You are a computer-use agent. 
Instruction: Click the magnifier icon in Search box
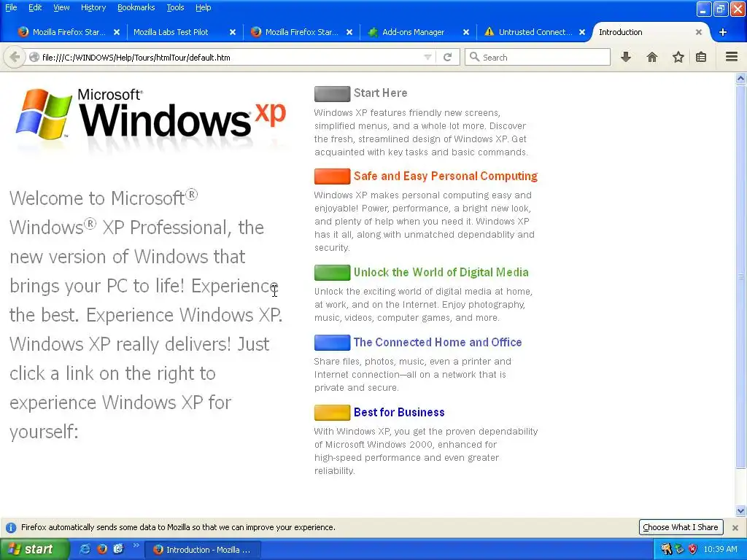(474, 57)
